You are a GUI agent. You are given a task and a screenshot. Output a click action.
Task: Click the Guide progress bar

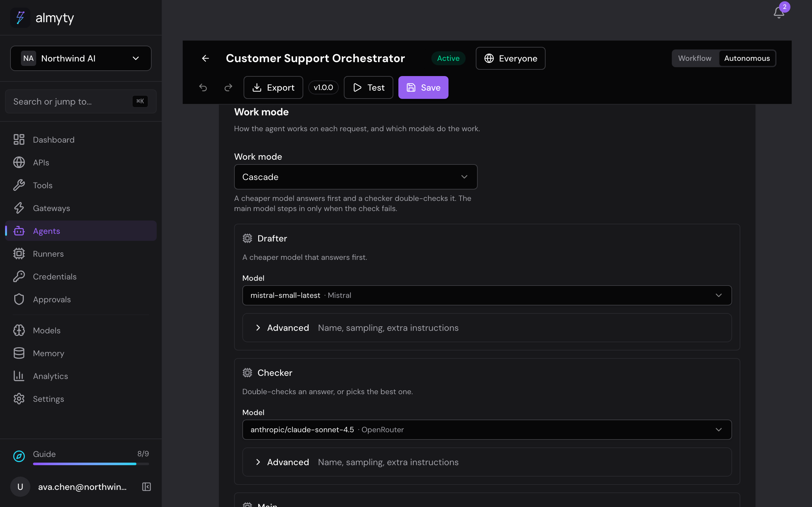click(91, 464)
